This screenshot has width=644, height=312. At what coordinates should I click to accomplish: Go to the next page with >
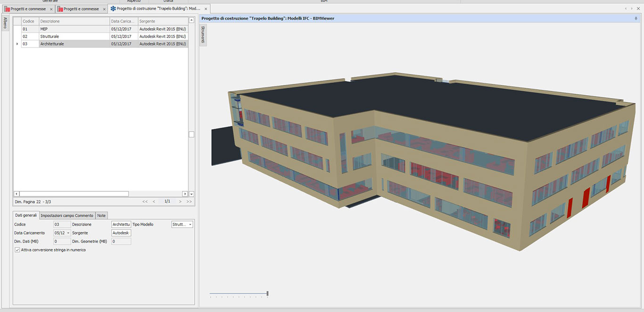click(x=180, y=201)
